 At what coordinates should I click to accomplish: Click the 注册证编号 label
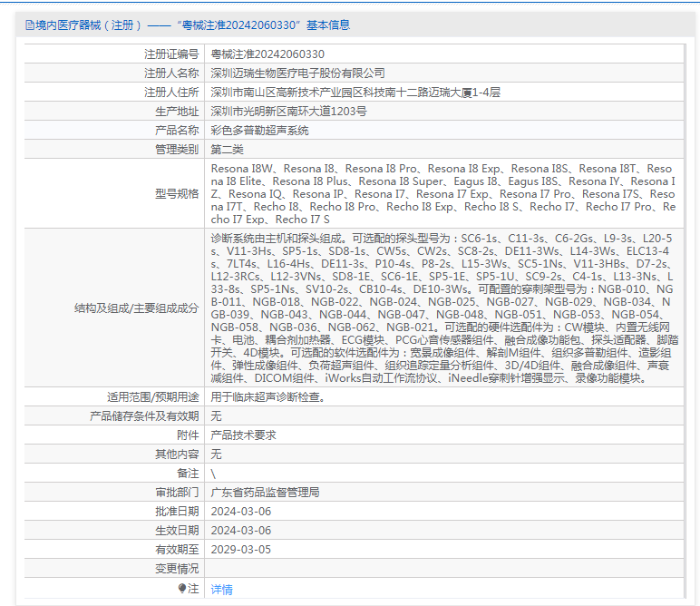click(x=171, y=54)
